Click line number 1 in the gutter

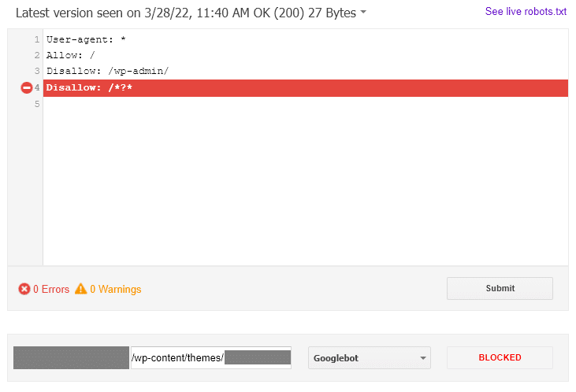(x=37, y=39)
